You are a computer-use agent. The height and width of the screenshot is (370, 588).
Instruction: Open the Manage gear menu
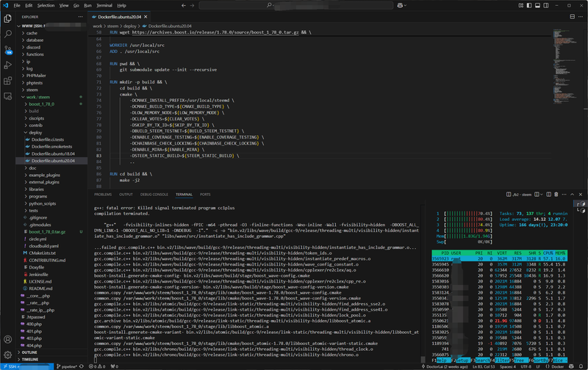pyautogui.click(x=7, y=355)
